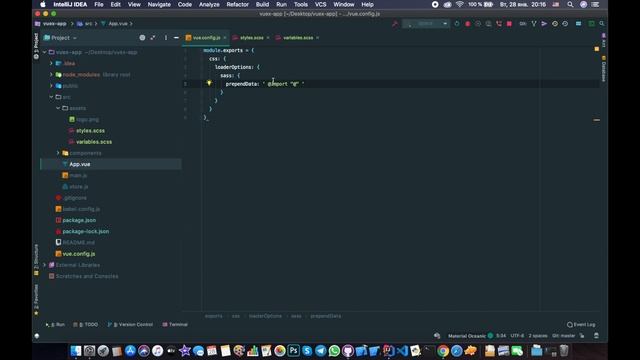
Task: Open the Refactor menu
Action: point(238,4)
